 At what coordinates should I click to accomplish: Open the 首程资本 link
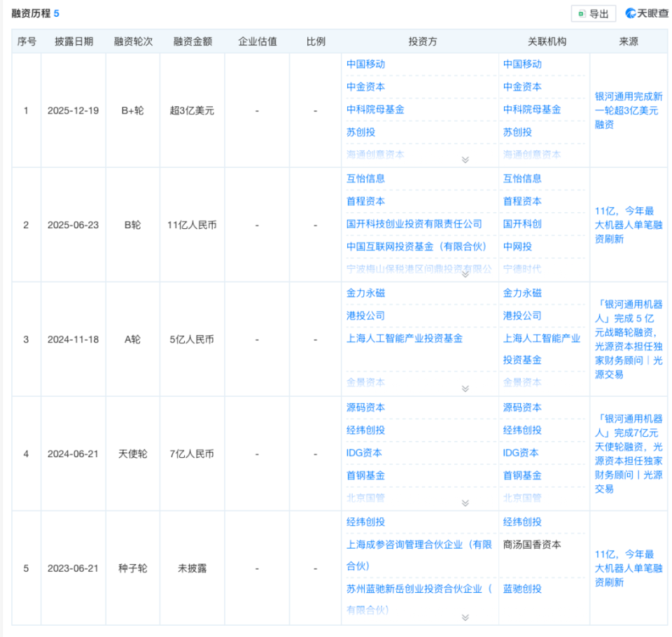[x=364, y=202]
